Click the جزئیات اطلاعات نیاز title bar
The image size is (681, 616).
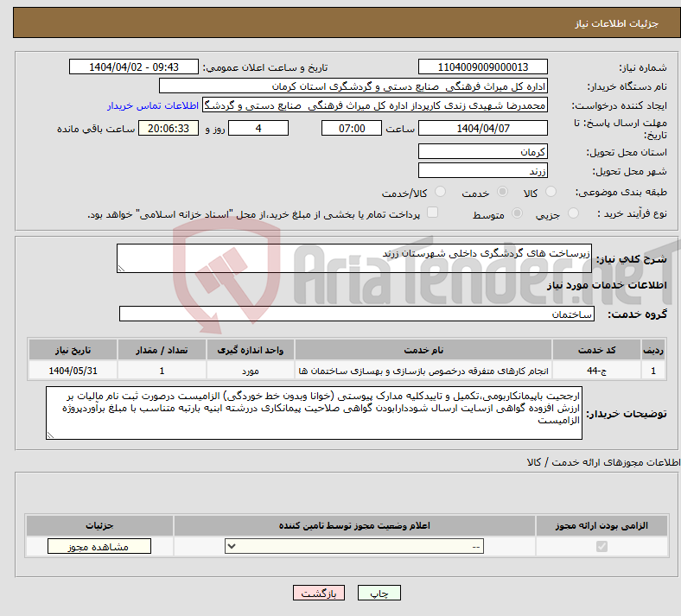pyautogui.click(x=347, y=22)
